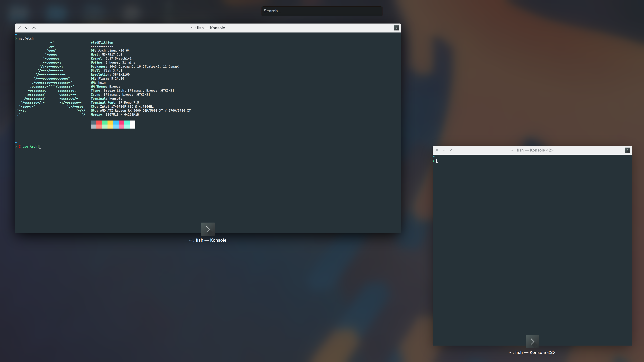Click the empty prompt in the Konsole <2> terminal

point(437,161)
